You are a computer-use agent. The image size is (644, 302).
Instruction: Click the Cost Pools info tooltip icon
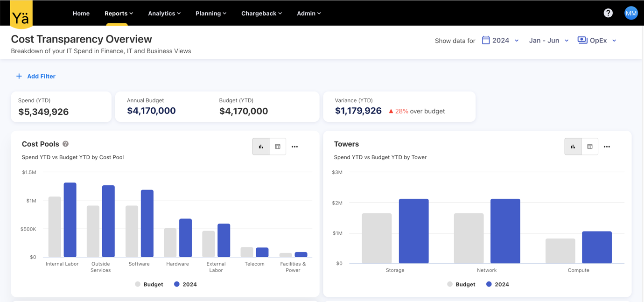(66, 144)
